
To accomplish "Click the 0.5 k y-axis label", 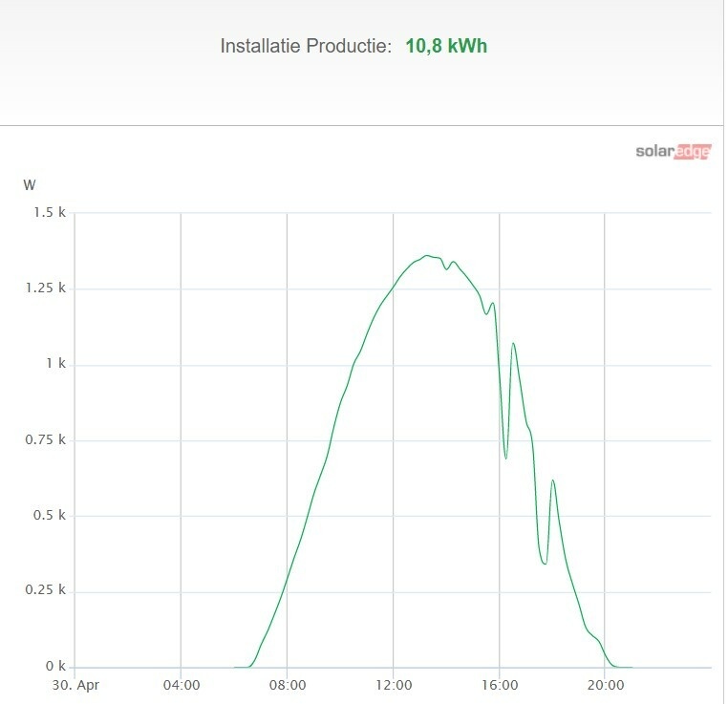I will [50, 515].
